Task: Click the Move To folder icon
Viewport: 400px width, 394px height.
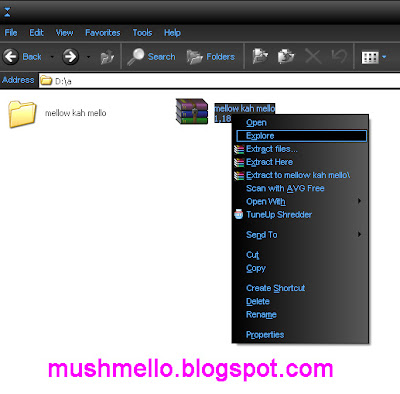Action: point(260,56)
